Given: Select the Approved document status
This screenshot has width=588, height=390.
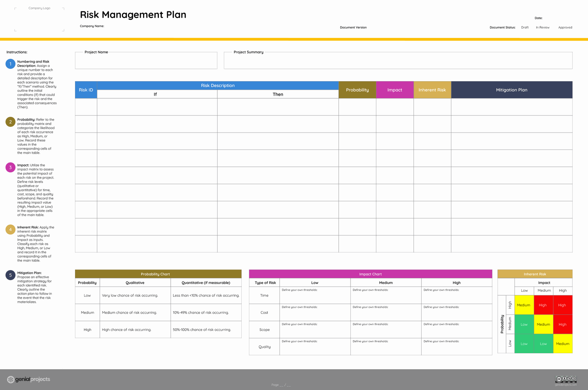Looking at the screenshot, I should pyautogui.click(x=565, y=28).
